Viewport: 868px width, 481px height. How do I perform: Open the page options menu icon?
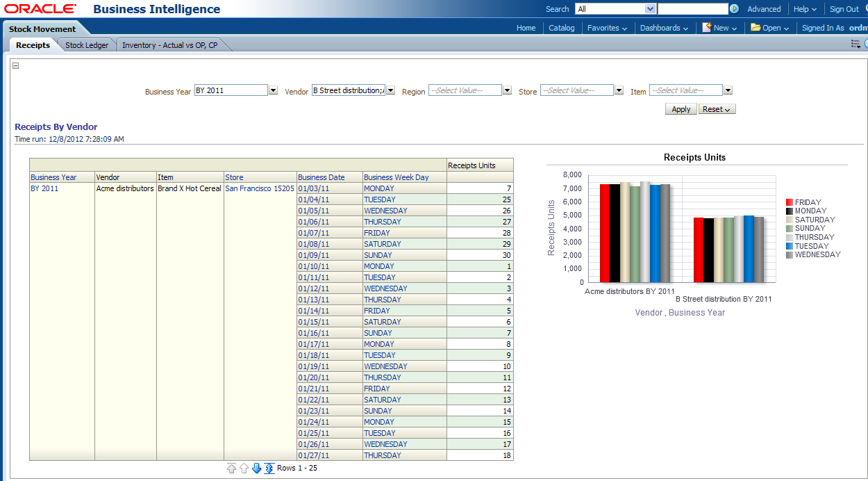coord(856,44)
